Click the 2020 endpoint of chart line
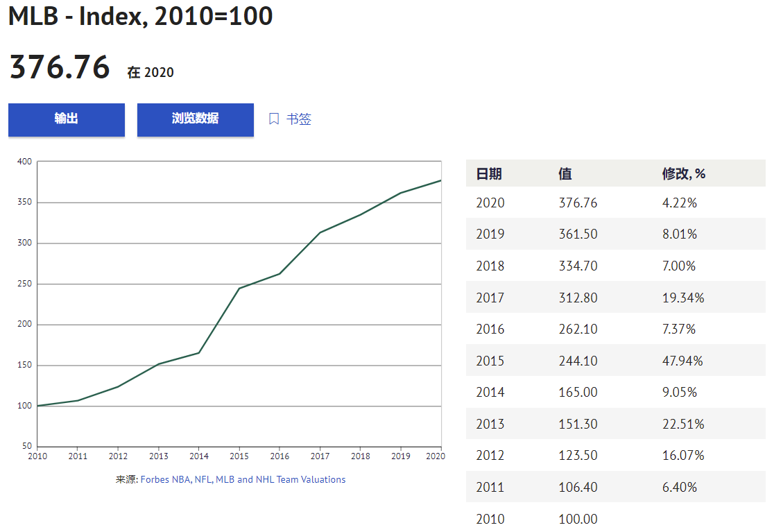 pos(440,181)
